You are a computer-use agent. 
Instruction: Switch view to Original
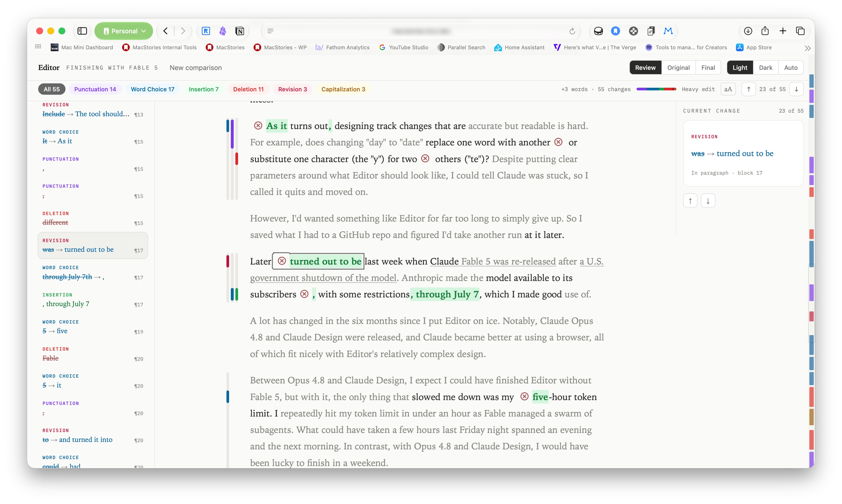coord(678,68)
